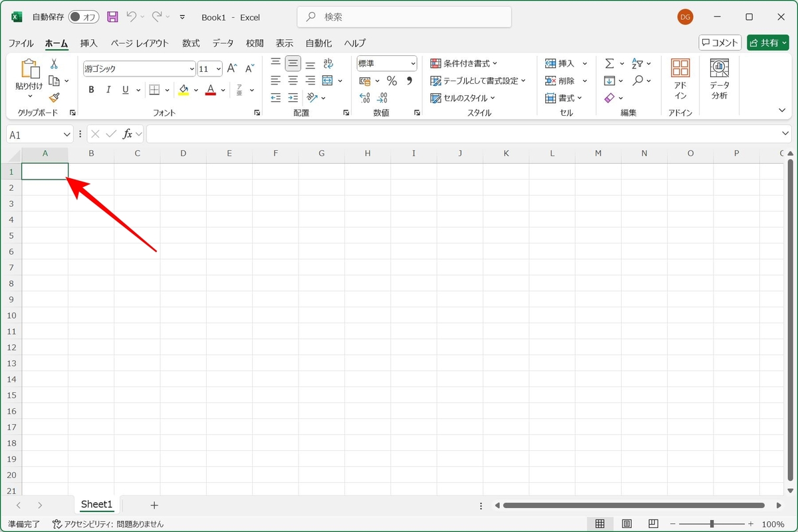Toggle Bold formatting
The height and width of the screenshot is (532, 798).
point(91,90)
